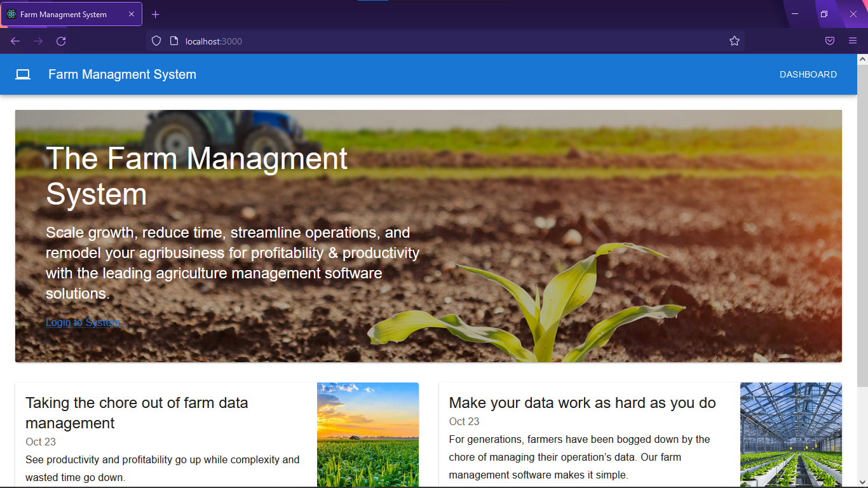Click the hero heading The Farm Managment System
Viewport: 868px width, 488px height.
tap(197, 176)
